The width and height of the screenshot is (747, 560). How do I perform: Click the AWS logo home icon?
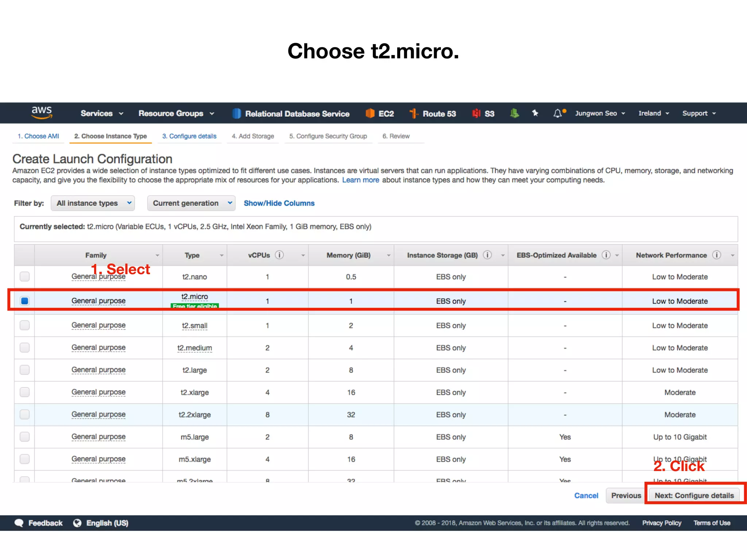point(42,113)
